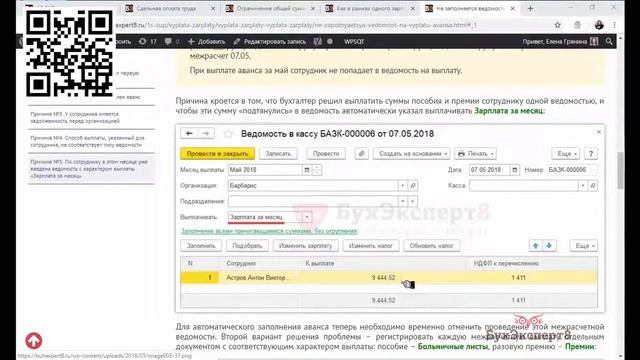Select the Не заполняется ведомость tab
The image size is (640, 360).
tap(469, 9)
